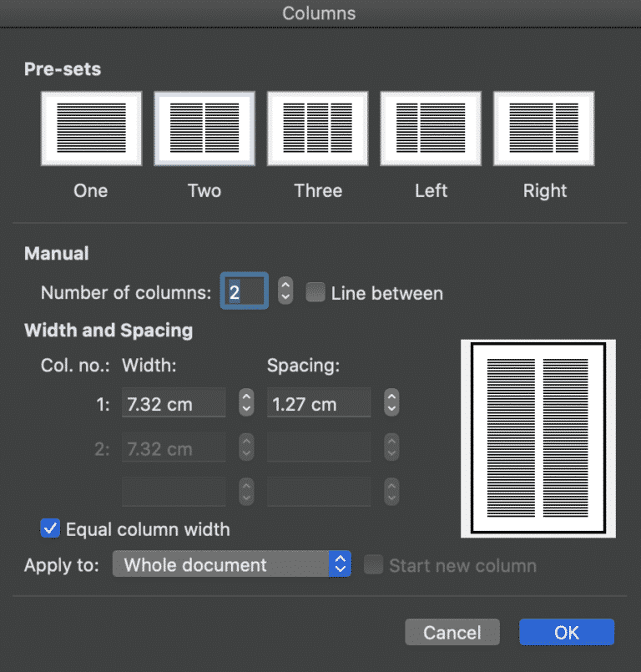Screen dimensions: 641x672
Task: Enable the Line between checkbox
Action: pos(315,292)
